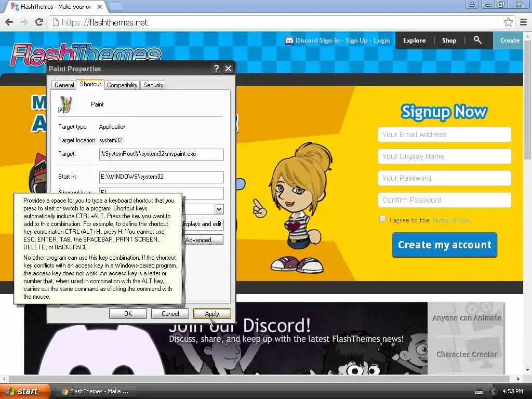
Task: Click the keyboard icon in system tray
Action: tap(478, 392)
